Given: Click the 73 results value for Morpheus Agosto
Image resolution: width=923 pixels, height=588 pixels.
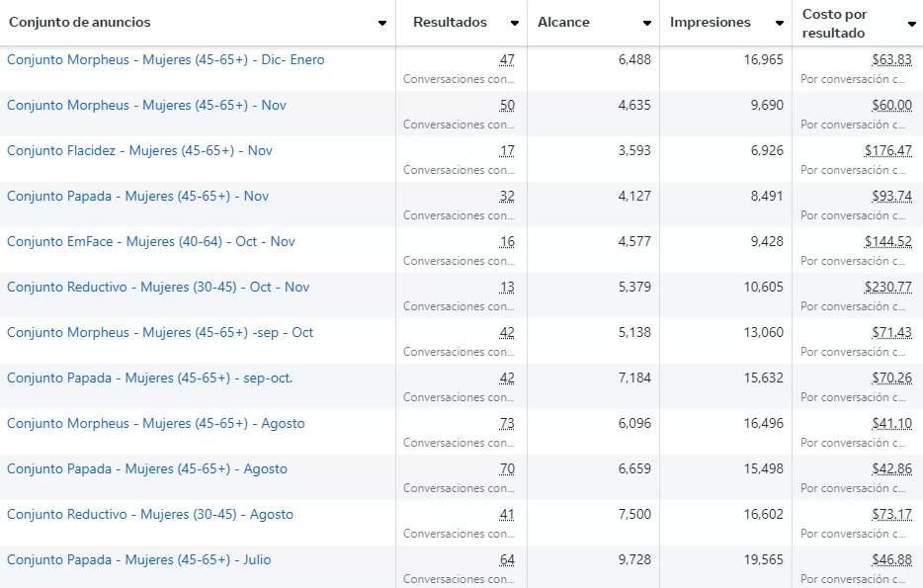Looking at the screenshot, I should 506,424.
